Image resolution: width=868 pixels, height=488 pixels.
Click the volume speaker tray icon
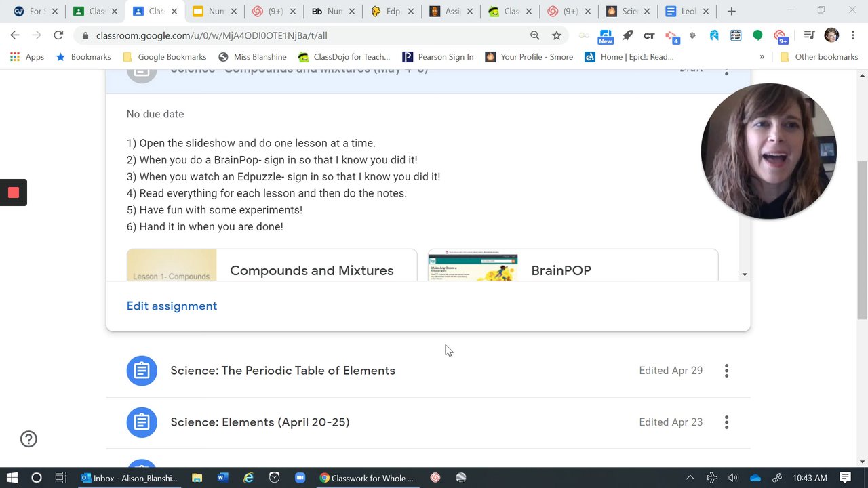point(733,478)
